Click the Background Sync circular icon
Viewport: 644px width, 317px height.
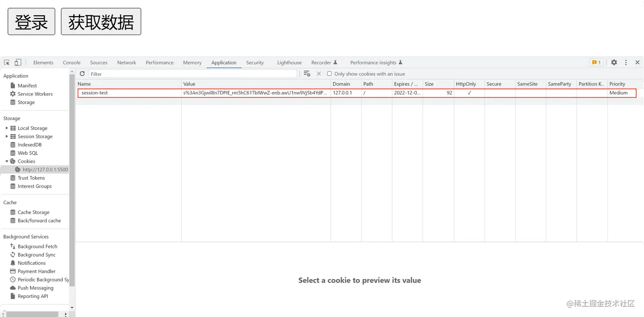point(13,255)
